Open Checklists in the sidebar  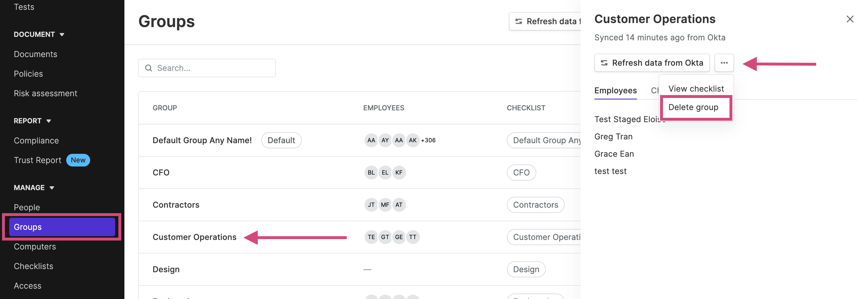click(x=33, y=266)
